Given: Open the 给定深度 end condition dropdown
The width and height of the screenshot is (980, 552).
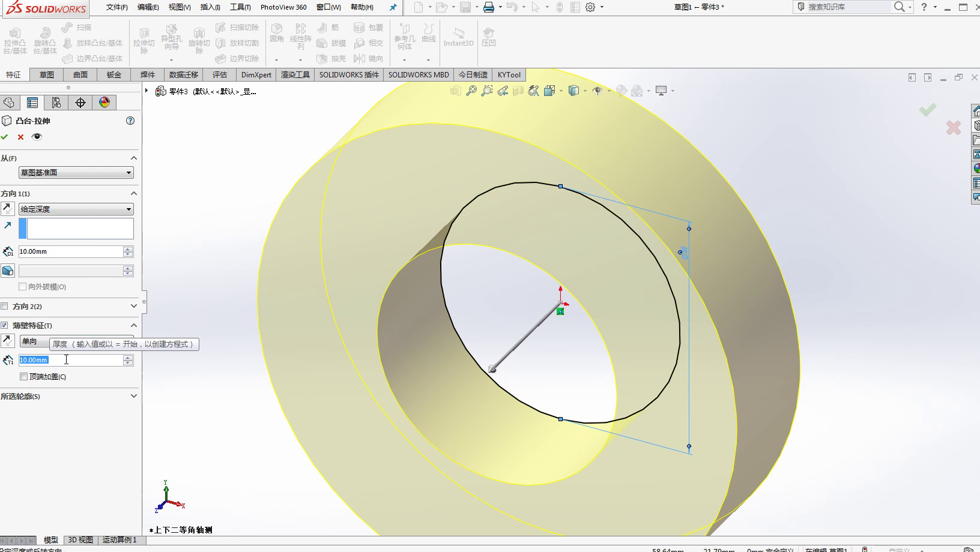Looking at the screenshot, I should [x=76, y=209].
